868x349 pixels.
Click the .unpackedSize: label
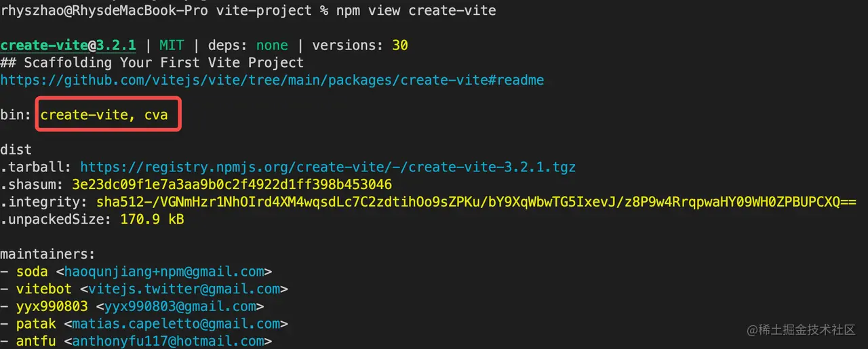coord(56,220)
